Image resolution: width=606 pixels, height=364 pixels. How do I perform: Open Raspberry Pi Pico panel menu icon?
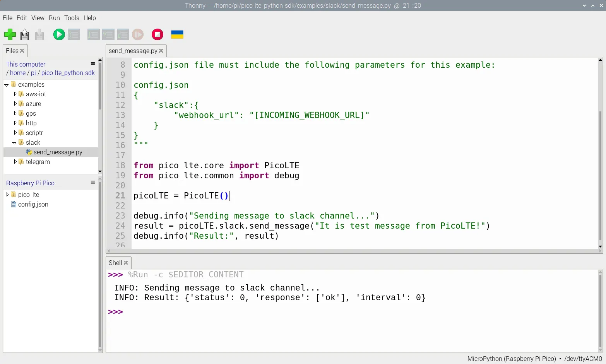point(93,182)
